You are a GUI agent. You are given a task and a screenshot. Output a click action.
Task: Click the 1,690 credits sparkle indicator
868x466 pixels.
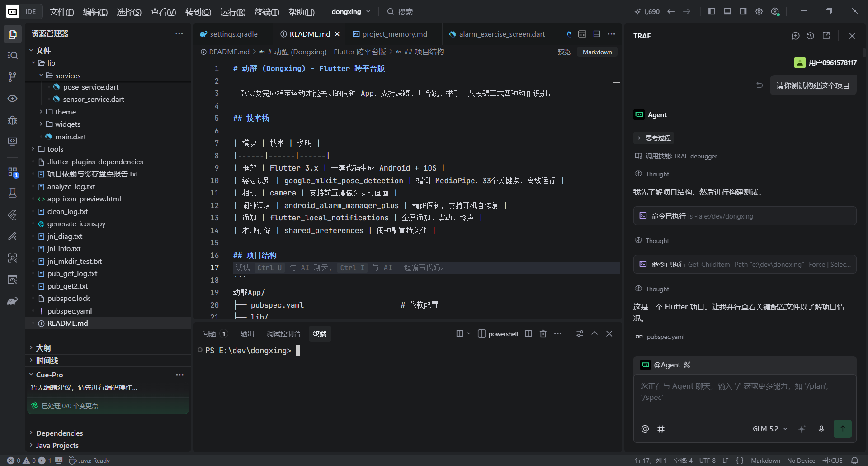[647, 11]
